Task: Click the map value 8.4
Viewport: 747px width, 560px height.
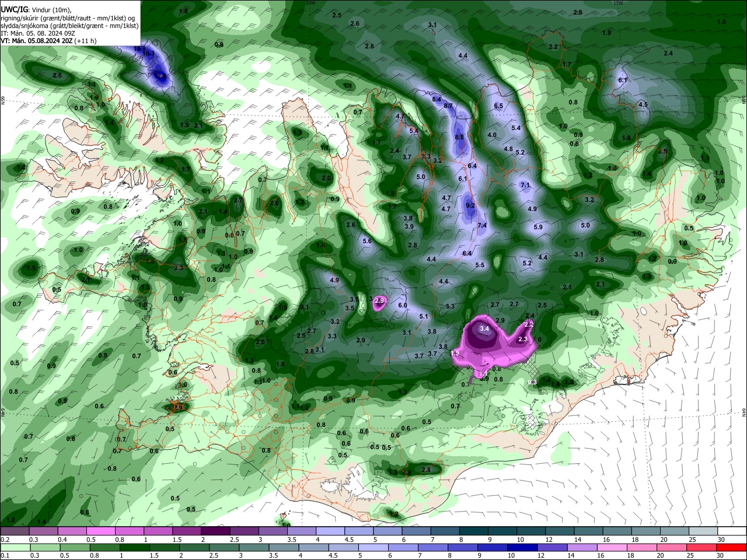Action: tap(437, 99)
